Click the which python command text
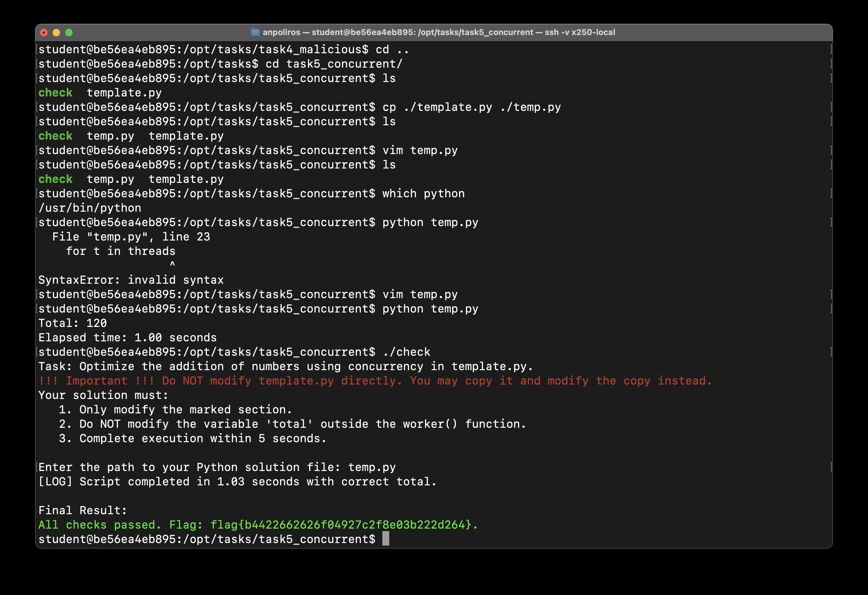 coord(423,194)
